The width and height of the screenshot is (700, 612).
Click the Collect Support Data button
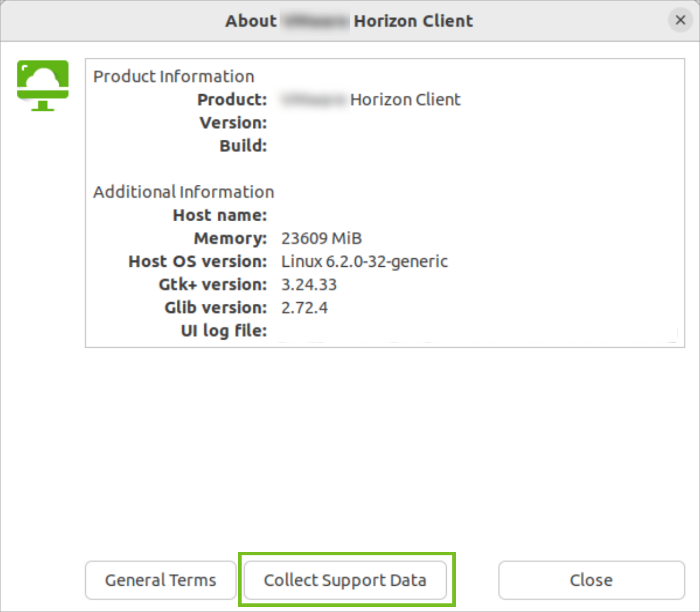(x=345, y=580)
